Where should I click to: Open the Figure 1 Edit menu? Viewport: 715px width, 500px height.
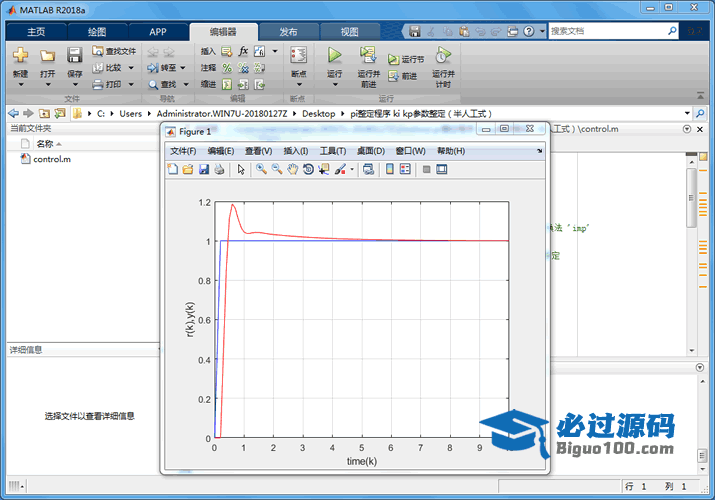click(x=221, y=151)
